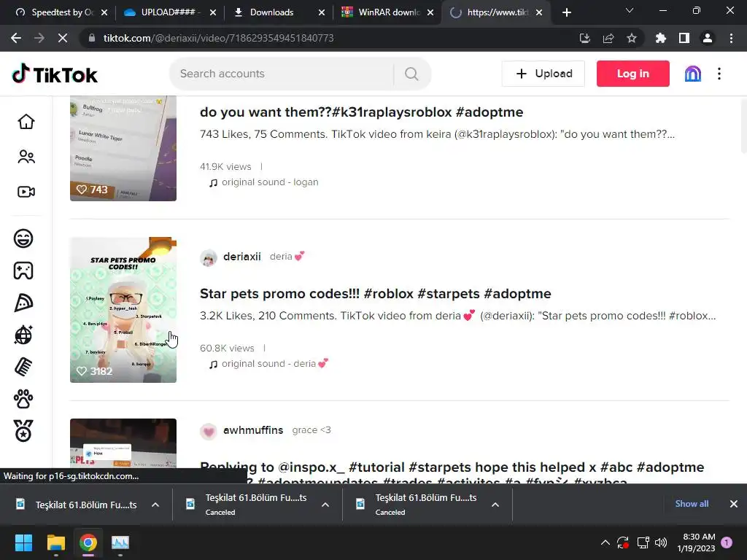This screenshot has height=560, width=747.
Task: Open the LIVE video camera icon
Action: coord(26,192)
